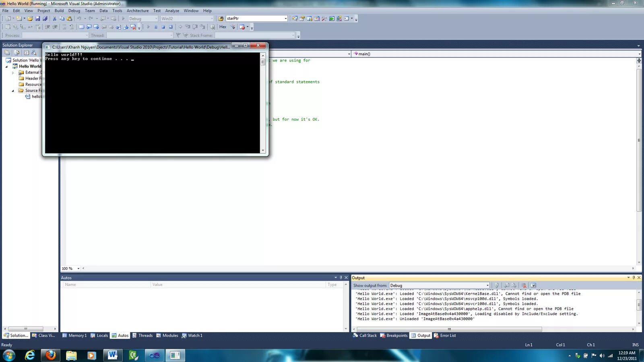Open the Build menu
This screenshot has width=644, height=362.
[59, 11]
